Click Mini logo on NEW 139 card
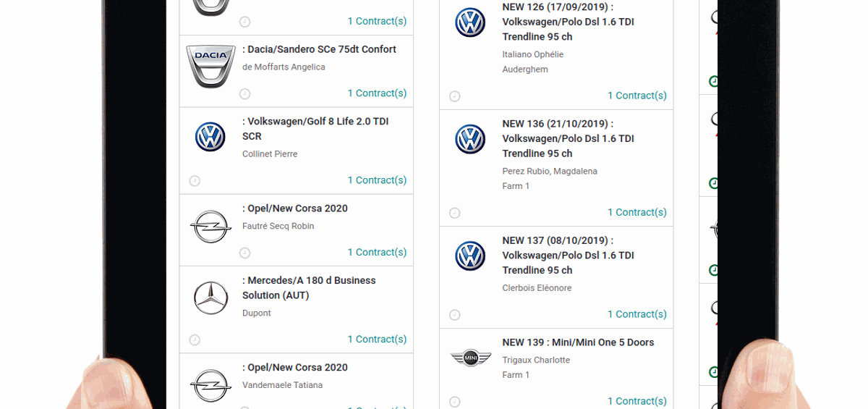This screenshot has height=409, width=868. point(470,358)
